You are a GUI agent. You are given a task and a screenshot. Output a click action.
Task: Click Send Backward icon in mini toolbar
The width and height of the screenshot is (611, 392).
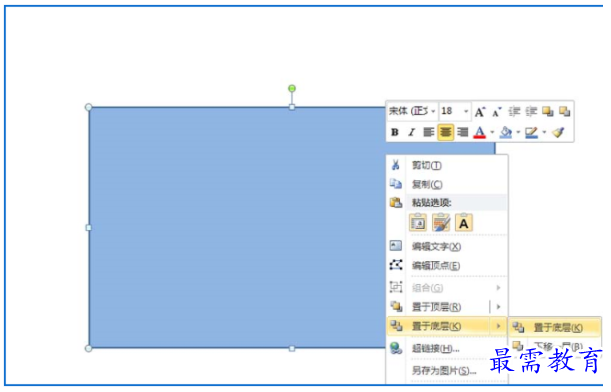click(565, 112)
